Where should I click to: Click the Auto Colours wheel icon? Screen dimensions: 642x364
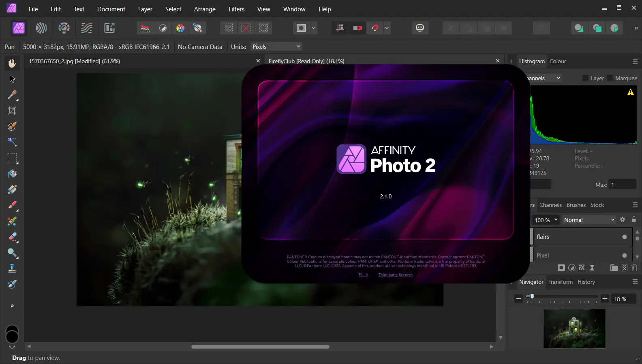pos(180,28)
